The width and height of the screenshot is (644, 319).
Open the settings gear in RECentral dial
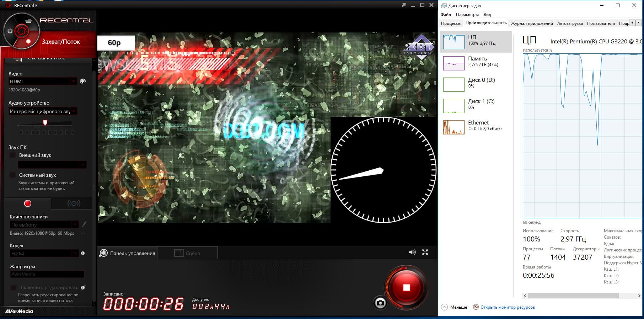(x=10, y=31)
